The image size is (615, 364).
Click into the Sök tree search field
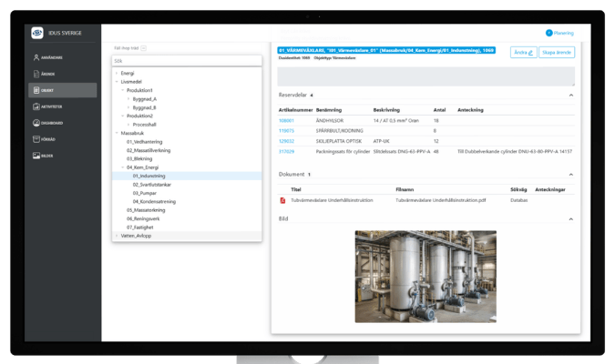click(187, 61)
